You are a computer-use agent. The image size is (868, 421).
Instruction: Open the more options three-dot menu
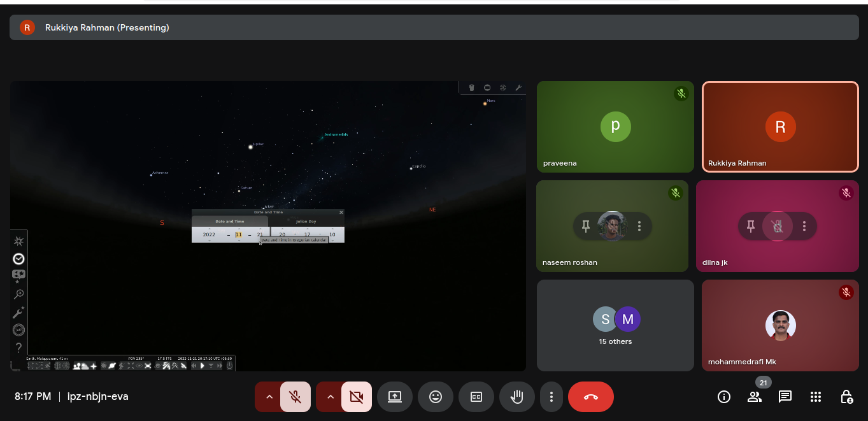[x=551, y=397]
